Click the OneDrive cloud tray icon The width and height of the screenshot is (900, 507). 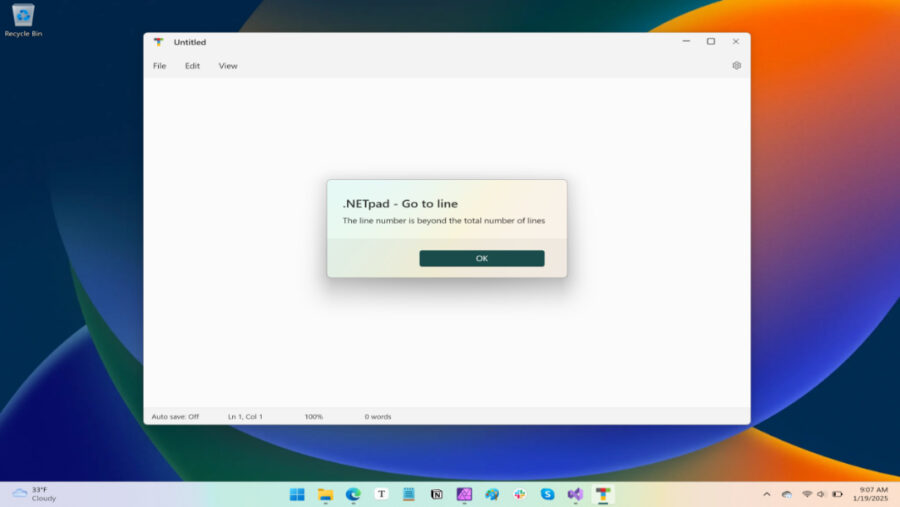[787, 494]
